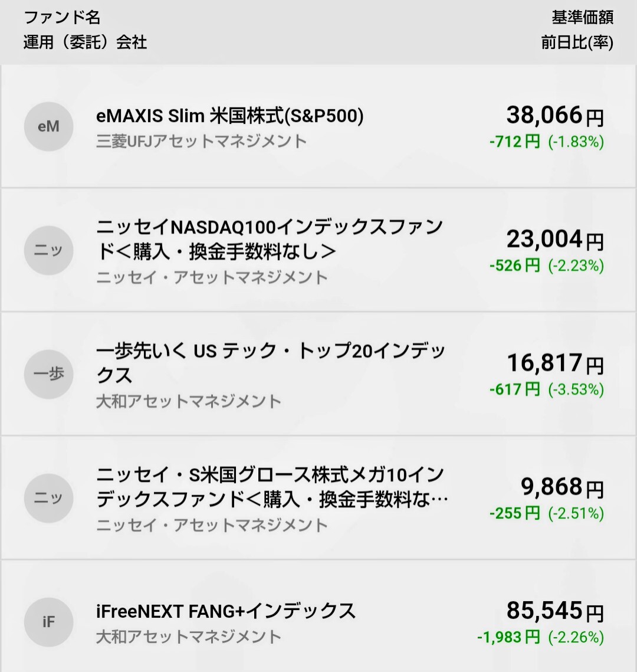Select the 85,545円 price value
The height and width of the screenshot is (672, 637).
tap(554, 611)
